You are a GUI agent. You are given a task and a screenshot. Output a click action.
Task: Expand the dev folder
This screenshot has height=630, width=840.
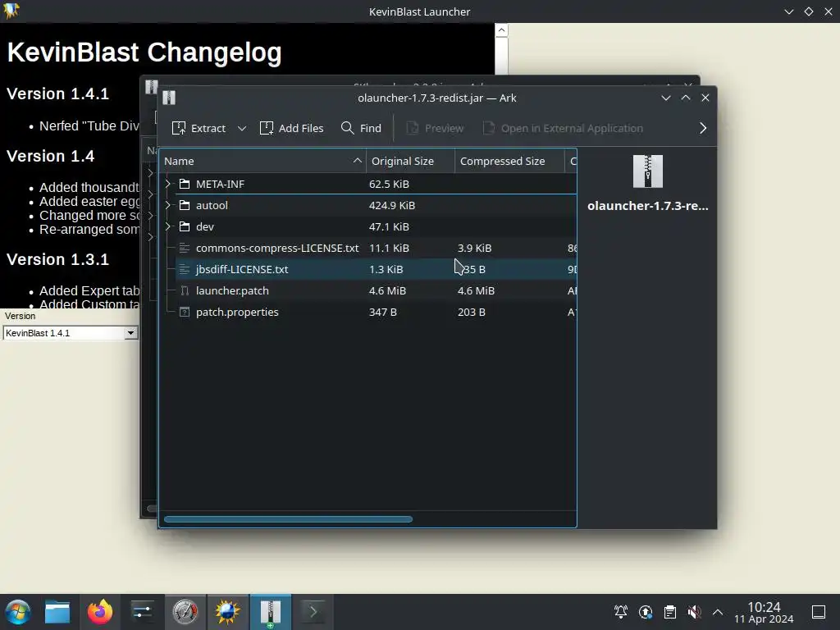pyautogui.click(x=167, y=226)
